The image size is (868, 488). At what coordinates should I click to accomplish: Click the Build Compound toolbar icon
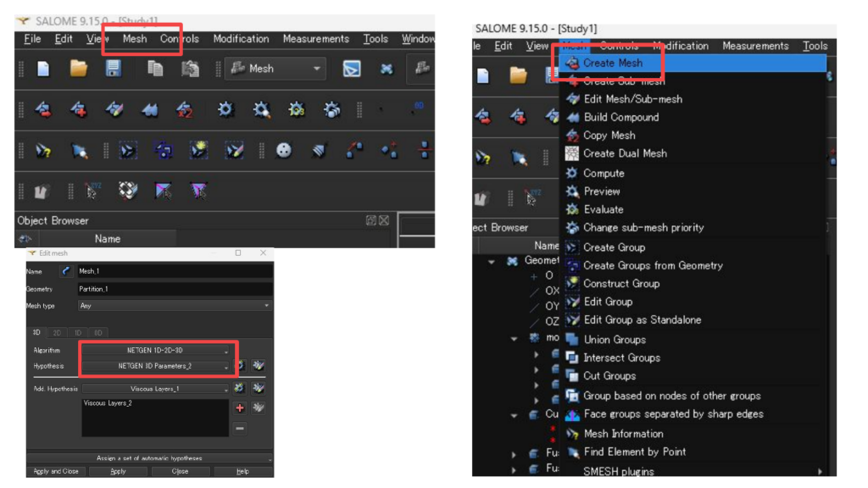(x=150, y=109)
